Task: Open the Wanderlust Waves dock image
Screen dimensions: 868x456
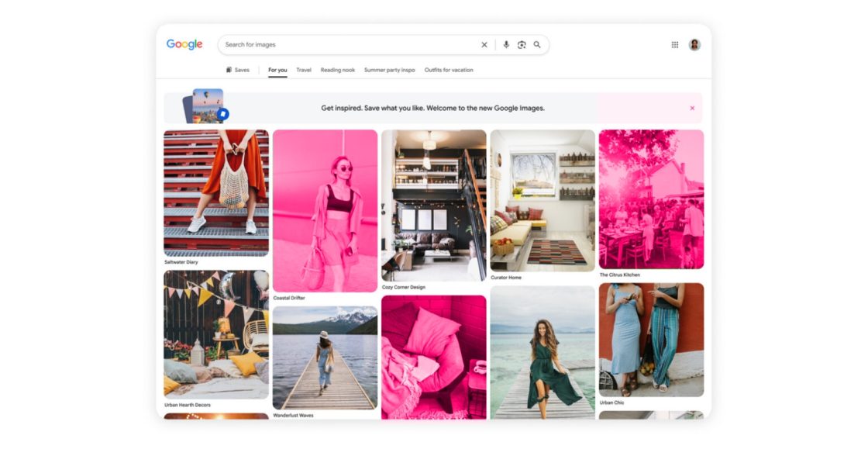Action: [x=325, y=358]
